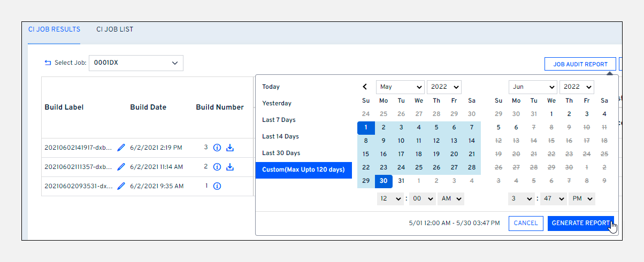Image resolution: width=644 pixels, height=262 pixels.
Task: Go to previous month in calendar
Action: tap(365, 87)
